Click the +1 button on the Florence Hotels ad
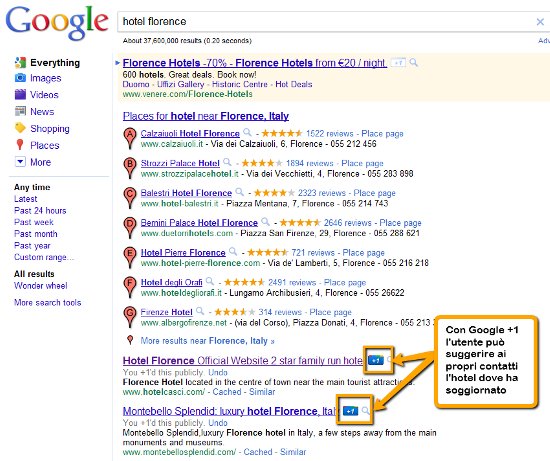This screenshot has height=461, width=550. [x=398, y=63]
